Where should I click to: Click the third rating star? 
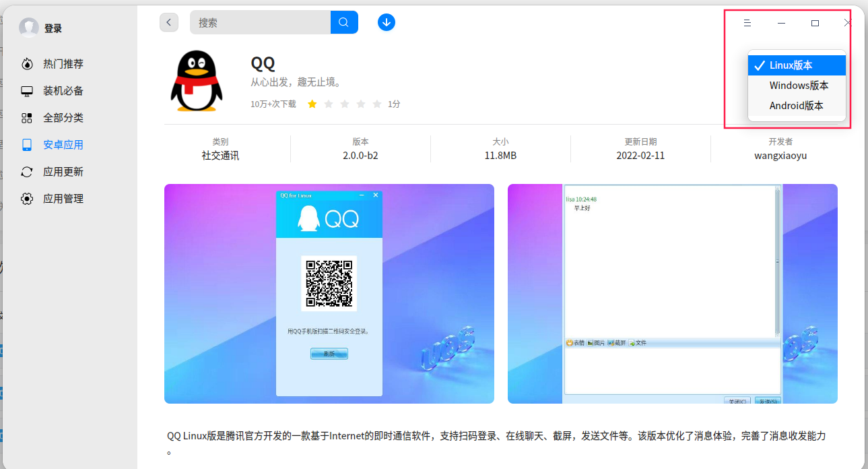pos(345,104)
